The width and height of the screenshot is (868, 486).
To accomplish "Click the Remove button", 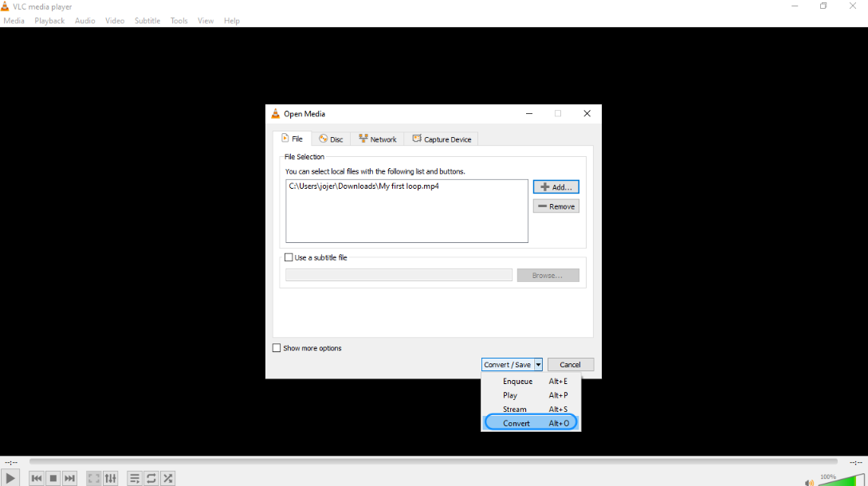I will point(556,206).
